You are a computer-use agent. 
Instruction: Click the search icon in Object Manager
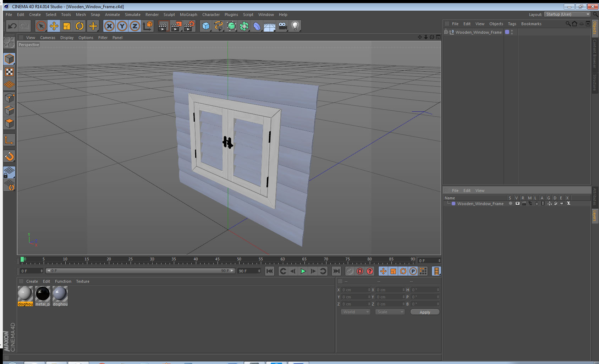click(568, 24)
